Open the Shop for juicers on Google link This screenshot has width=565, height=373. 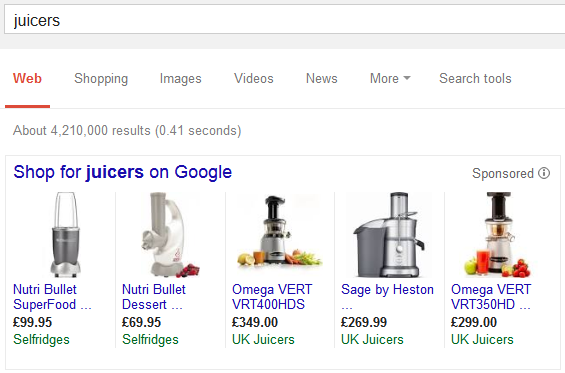click(x=123, y=172)
